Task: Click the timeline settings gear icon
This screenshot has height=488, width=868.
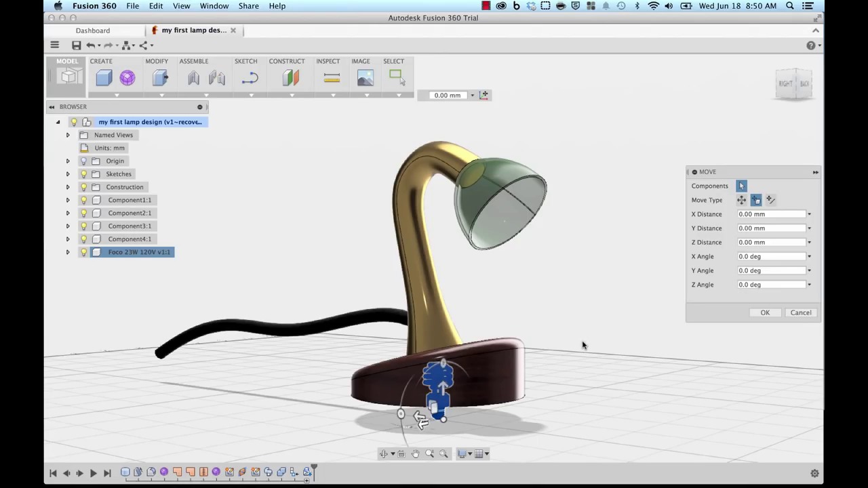Action: [x=814, y=474]
